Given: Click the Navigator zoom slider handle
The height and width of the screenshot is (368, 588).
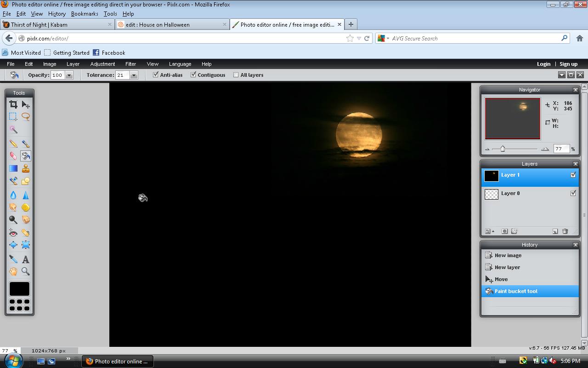Looking at the screenshot, I should (503, 149).
